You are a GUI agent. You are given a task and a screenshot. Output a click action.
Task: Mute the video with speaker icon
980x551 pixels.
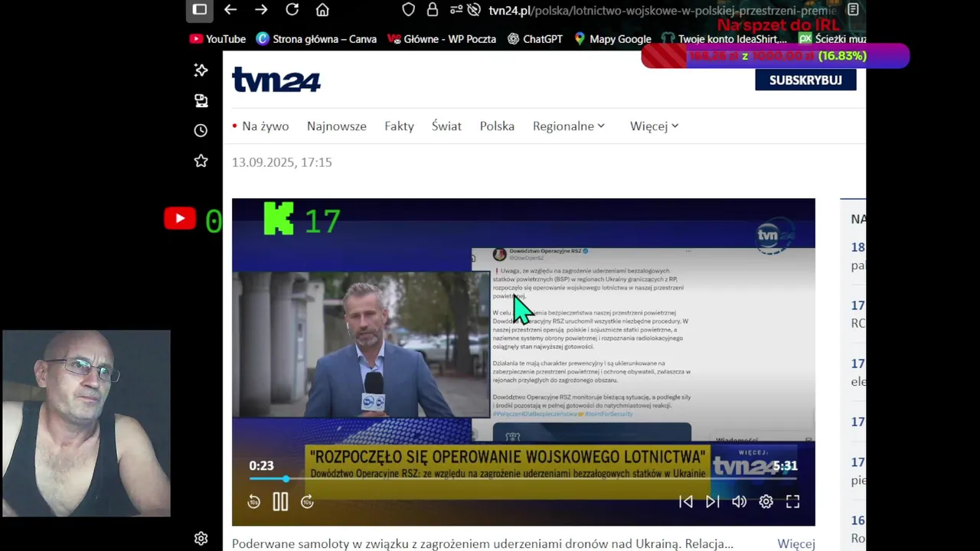pos(739,502)
